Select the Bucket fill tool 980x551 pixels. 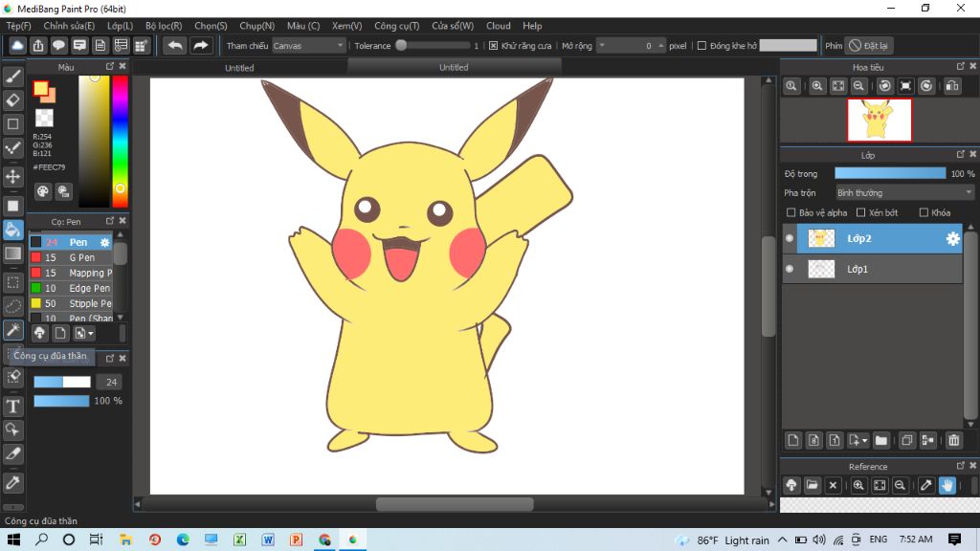13,230
